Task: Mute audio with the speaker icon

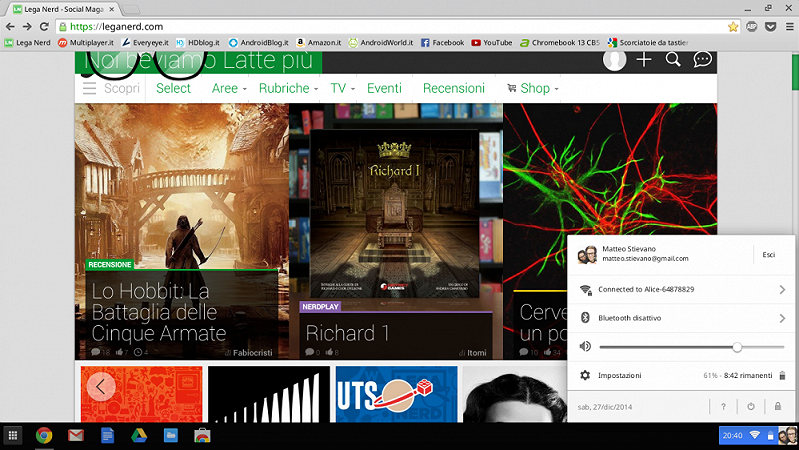Action: pyautogui.click(x=585, y=347)
